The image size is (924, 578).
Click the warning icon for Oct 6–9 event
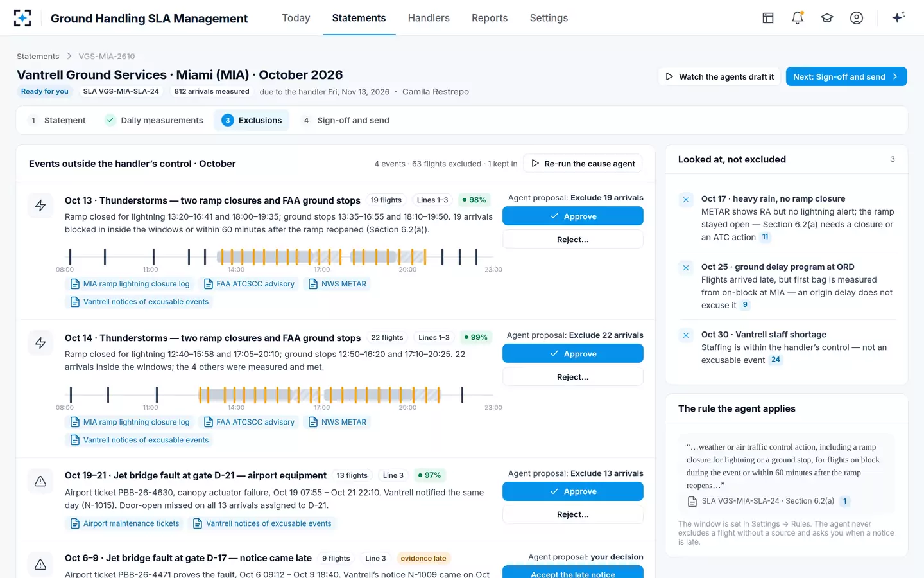tap(40, 564)
